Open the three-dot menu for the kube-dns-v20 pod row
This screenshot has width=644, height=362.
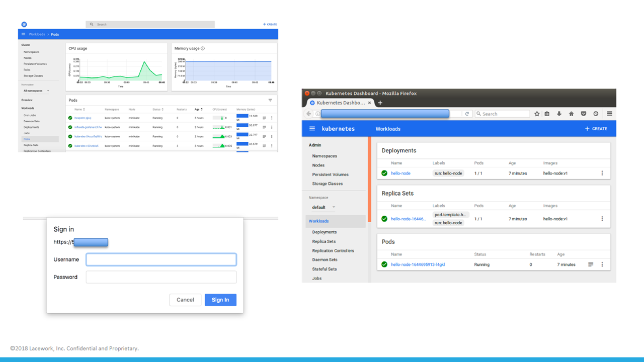point(272,146)
